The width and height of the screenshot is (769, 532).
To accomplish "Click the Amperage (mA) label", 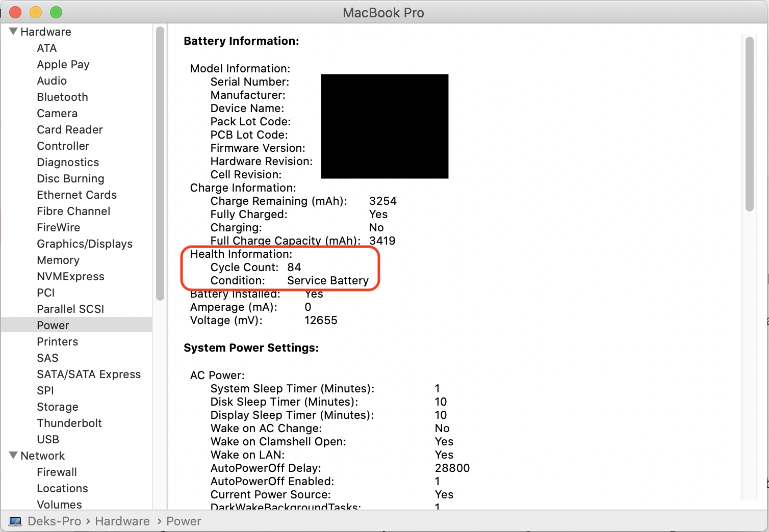I will click(x=234, y=307).
